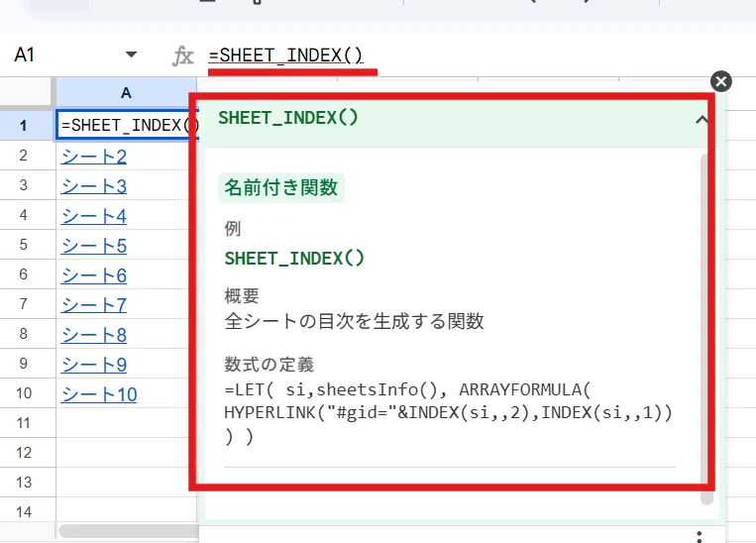
Task: Click the 全シートの目次を生成する関数 description
Action: pyautogui.click(x=354, y=321)
